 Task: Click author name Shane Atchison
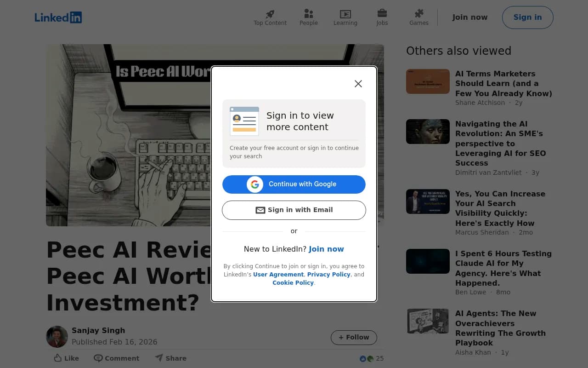point(480,103)
